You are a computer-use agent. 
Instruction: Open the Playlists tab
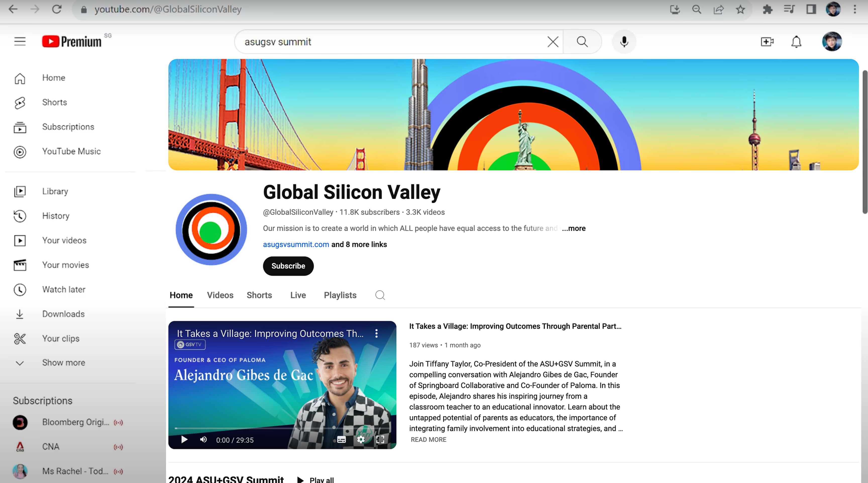340,295
